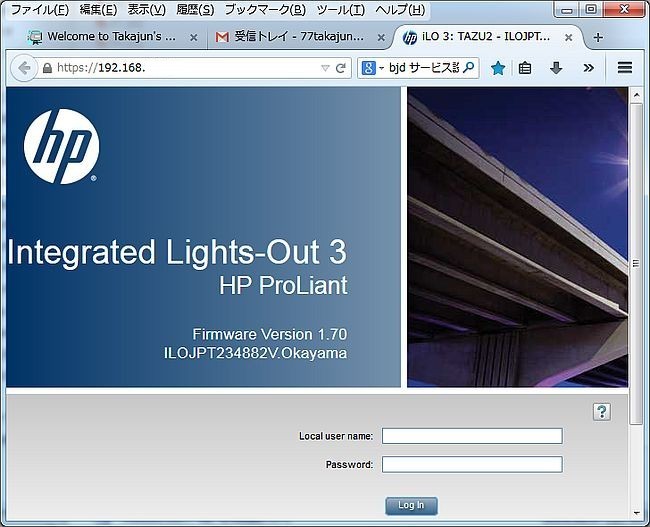Minimize the browser window
The height and width of the screenshot is (527, 650).
pyautogui.click(x=567, y=10)
